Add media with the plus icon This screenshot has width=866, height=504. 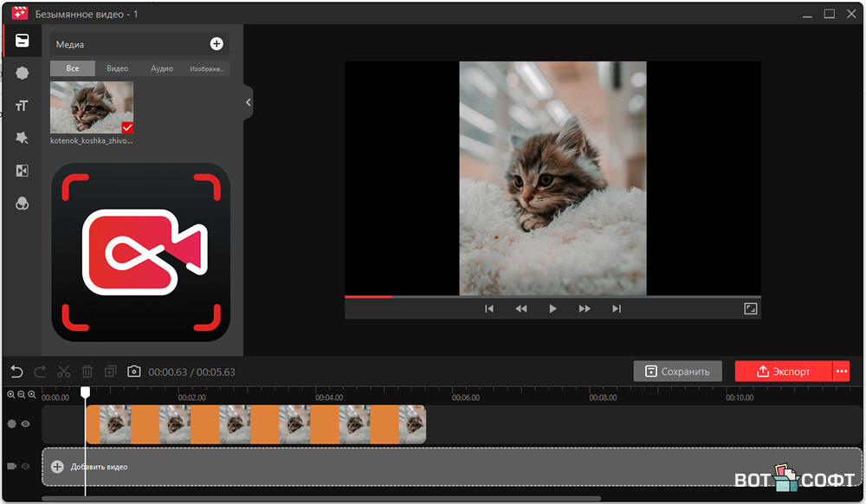(216, 44)
